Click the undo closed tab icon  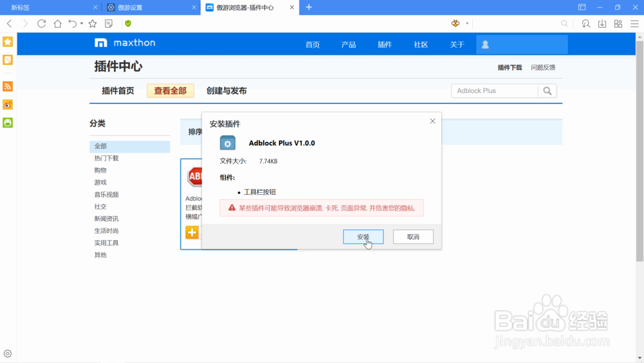tap(73, 23)
